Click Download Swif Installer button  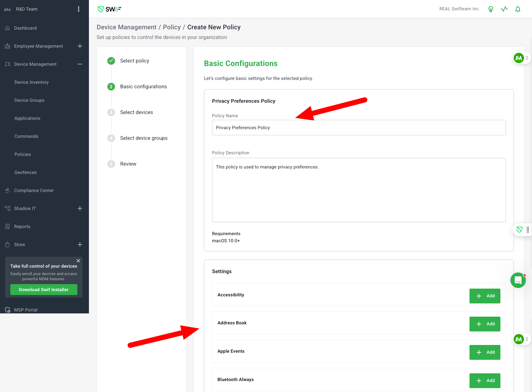[x=44, y=290]
